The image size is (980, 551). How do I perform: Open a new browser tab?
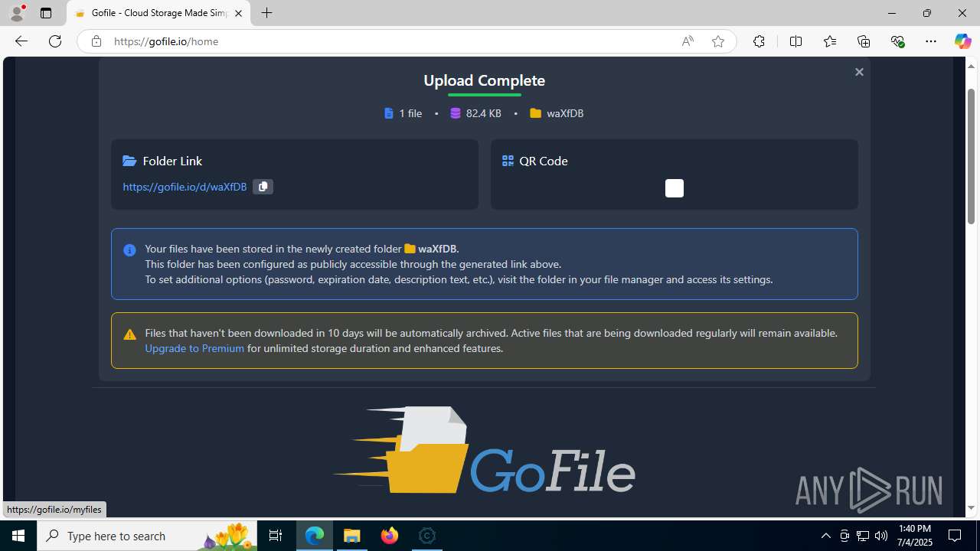266,13
